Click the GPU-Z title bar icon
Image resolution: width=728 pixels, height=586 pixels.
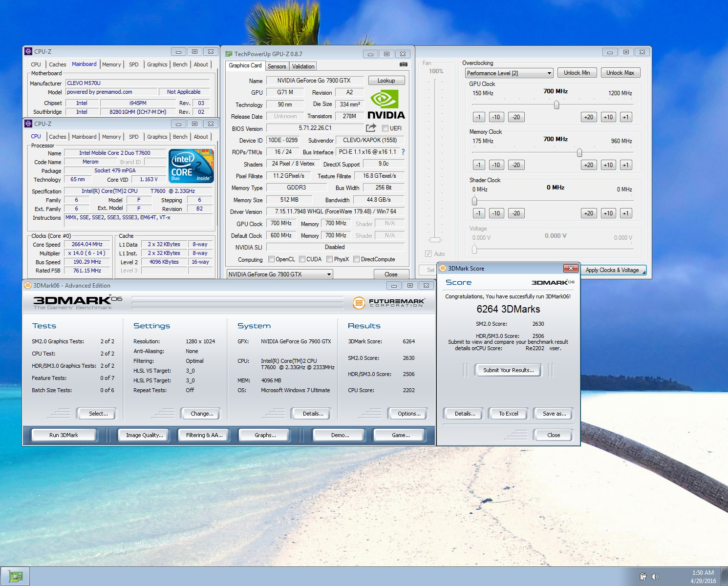tap(229, 54)
